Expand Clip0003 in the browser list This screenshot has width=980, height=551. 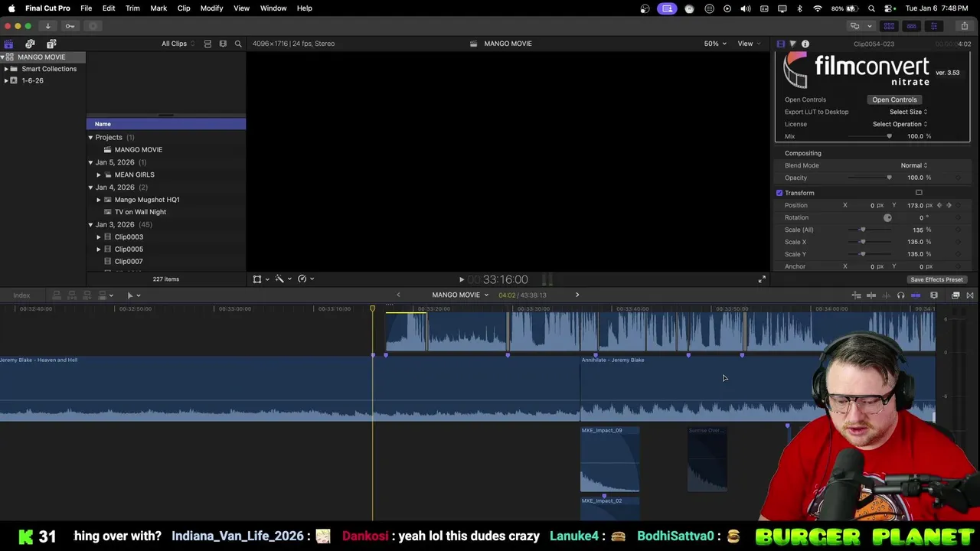click(x=99, y=237)
